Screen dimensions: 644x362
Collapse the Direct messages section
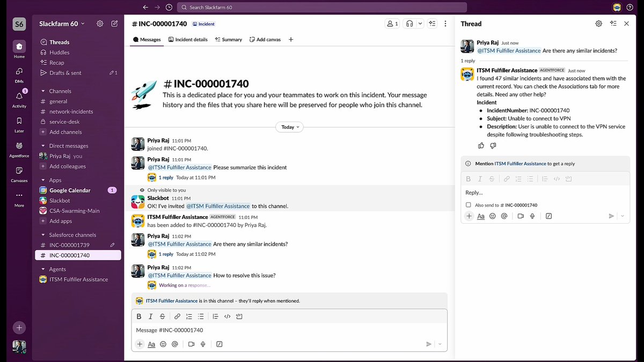tap(43, 146)
